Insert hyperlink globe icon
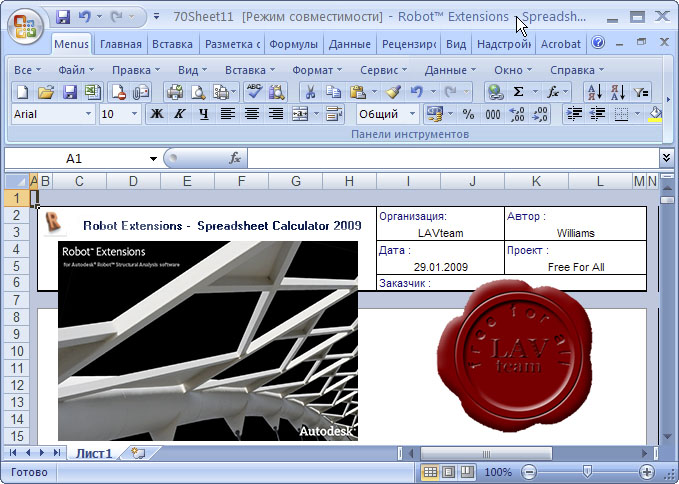Screen dimensions: 679x484 pos(495,92)
